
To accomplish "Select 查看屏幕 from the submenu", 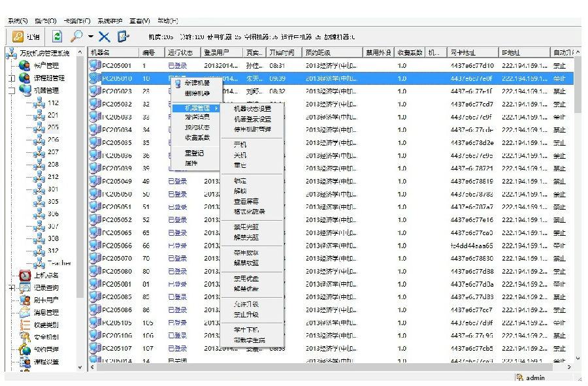I will tap(246, 202).
